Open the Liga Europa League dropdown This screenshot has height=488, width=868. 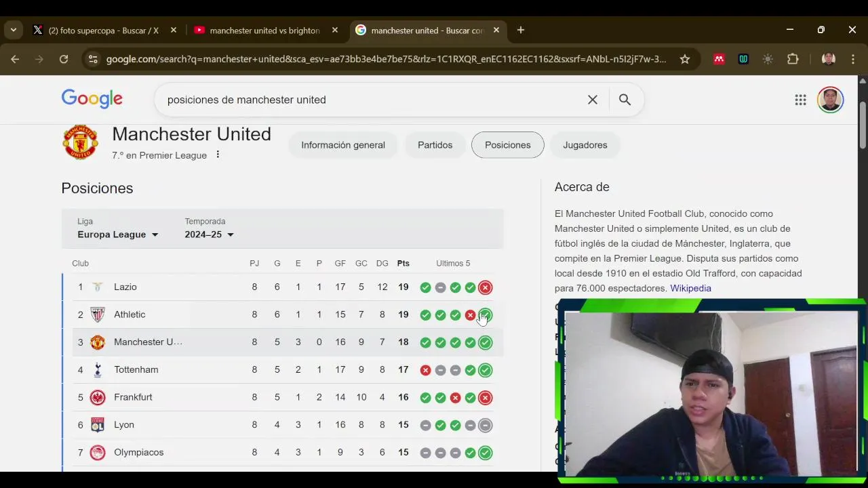tap(117, 235)
